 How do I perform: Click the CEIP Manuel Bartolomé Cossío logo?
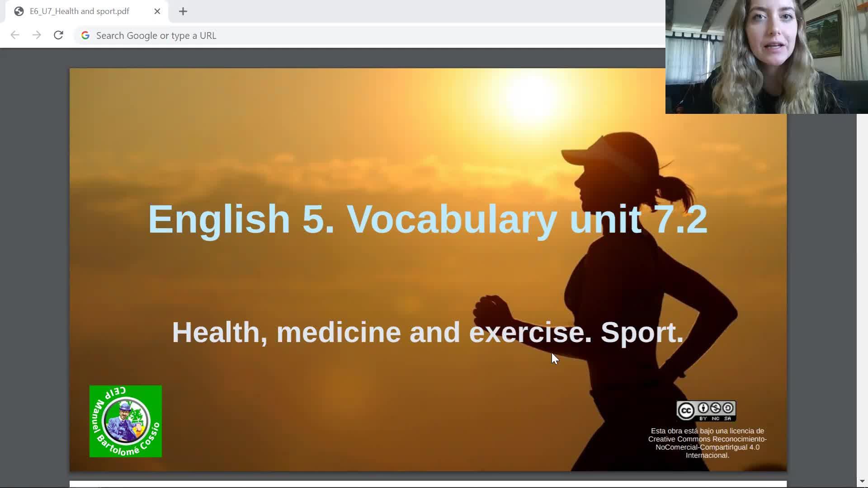tap(126, 421)
